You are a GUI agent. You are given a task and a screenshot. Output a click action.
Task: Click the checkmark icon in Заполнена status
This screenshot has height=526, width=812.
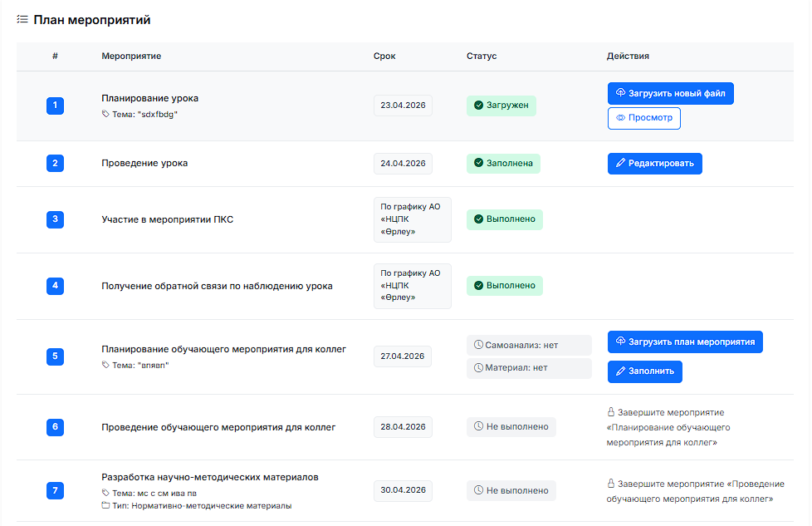click(478, 163)
